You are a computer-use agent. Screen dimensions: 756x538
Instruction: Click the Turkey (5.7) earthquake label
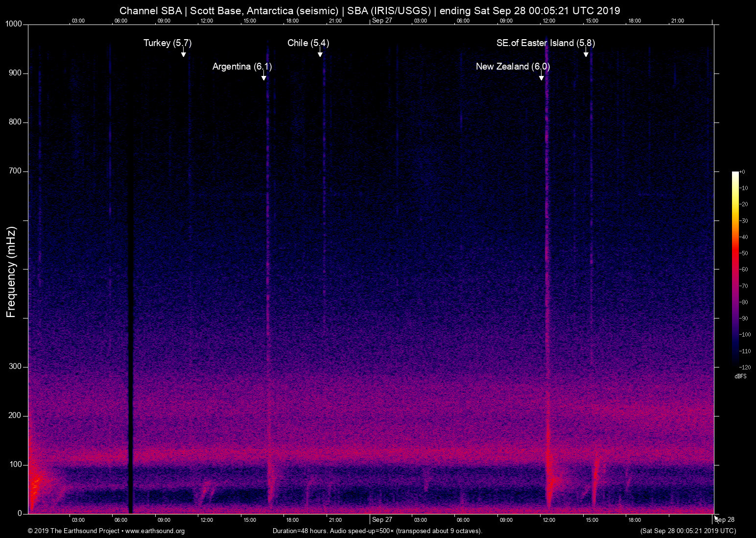pos(167,43)
